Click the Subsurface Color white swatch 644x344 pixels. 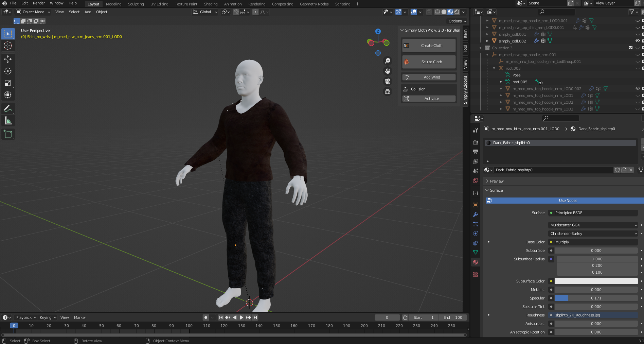point(596,281)
